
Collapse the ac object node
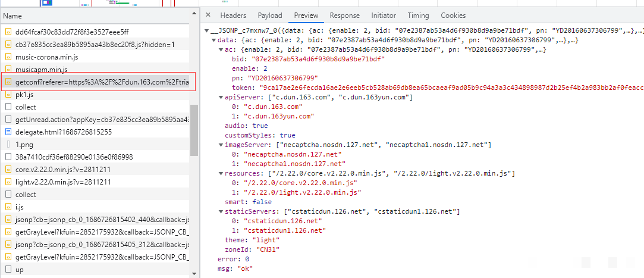pos(221,50)
